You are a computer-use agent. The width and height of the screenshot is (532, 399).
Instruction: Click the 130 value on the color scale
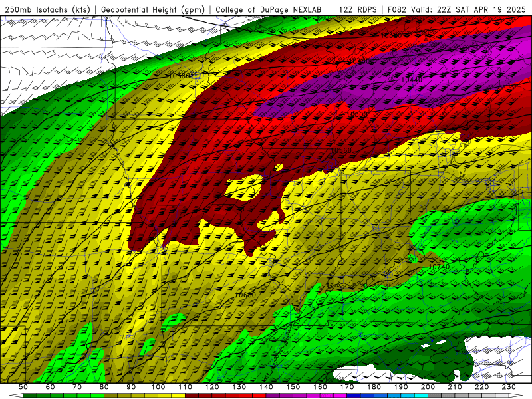point(239,387)
